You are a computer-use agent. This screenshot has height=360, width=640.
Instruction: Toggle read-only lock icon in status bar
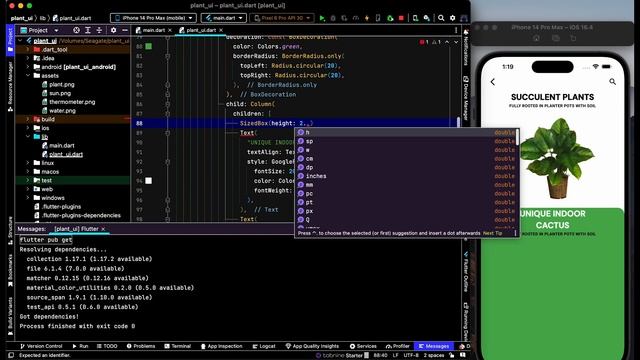point(451,356)
